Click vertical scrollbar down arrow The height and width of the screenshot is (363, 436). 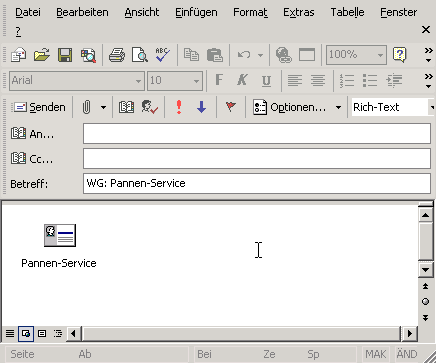426,269
